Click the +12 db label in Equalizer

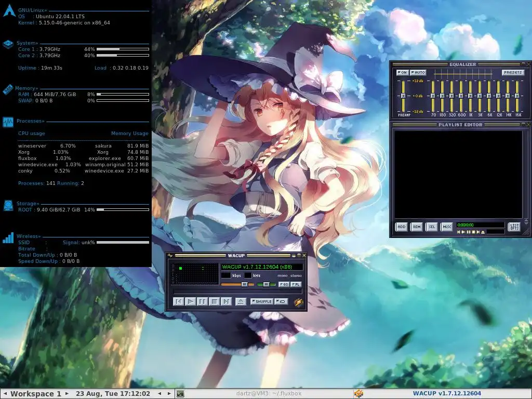[x=418, y=81]
